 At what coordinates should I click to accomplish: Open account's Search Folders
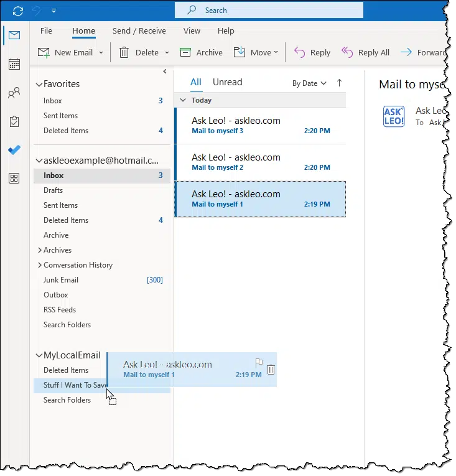coord(101,325)
